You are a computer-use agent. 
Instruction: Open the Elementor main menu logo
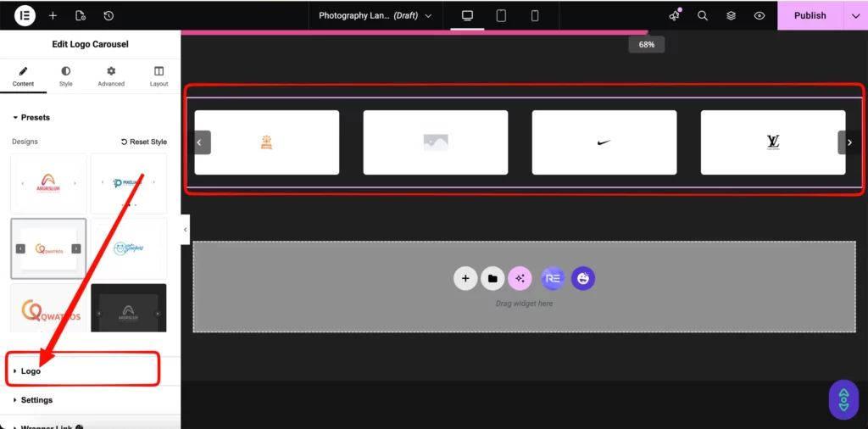click(25, 15)
